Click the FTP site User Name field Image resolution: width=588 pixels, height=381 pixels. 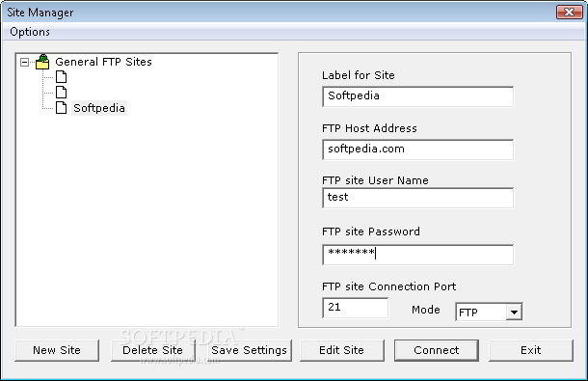(417, 198)
